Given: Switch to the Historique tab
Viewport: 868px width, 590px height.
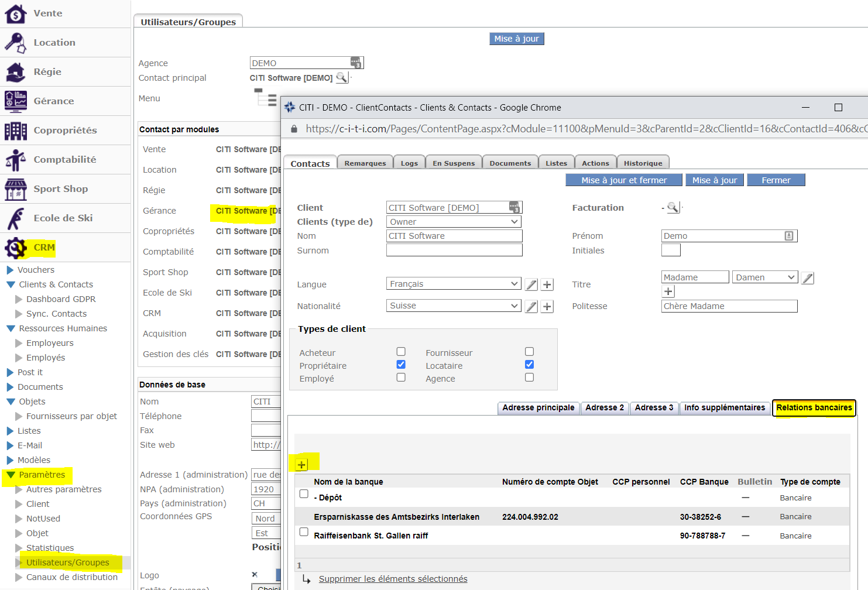Looking at the screenshot, I should tap(643, 163).
